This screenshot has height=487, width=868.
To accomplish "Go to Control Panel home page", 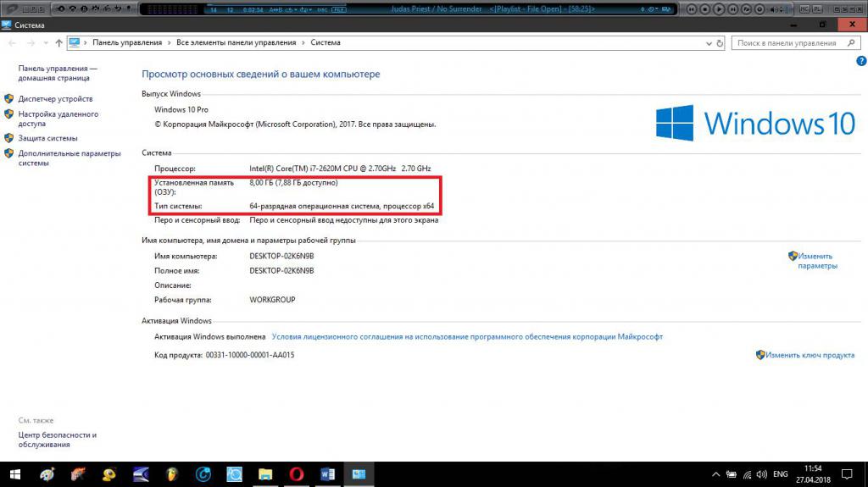I will [x=58, y=73].
